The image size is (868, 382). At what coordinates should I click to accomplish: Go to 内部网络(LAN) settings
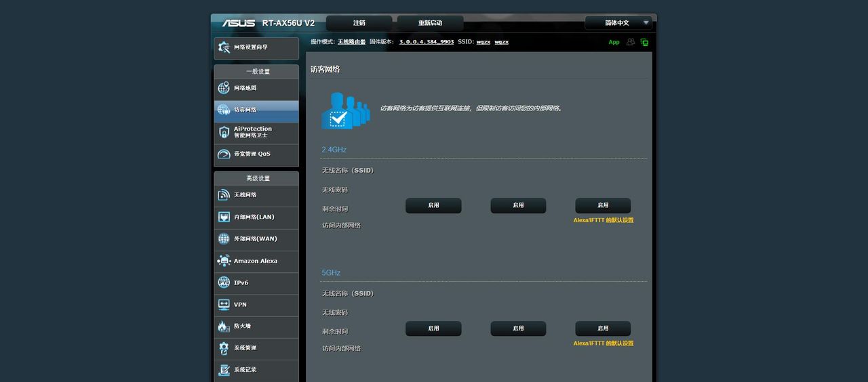[254, 217]
